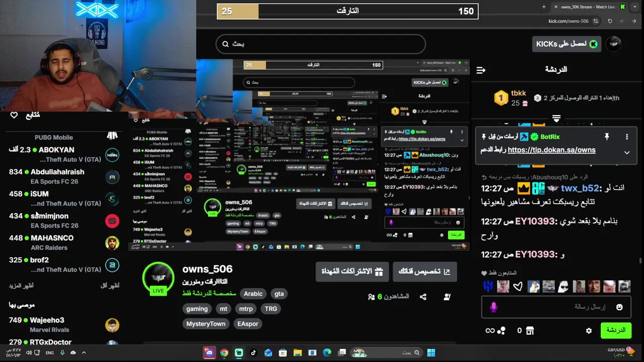
Task: Click the share icon near viewer count
Action: 423,297
